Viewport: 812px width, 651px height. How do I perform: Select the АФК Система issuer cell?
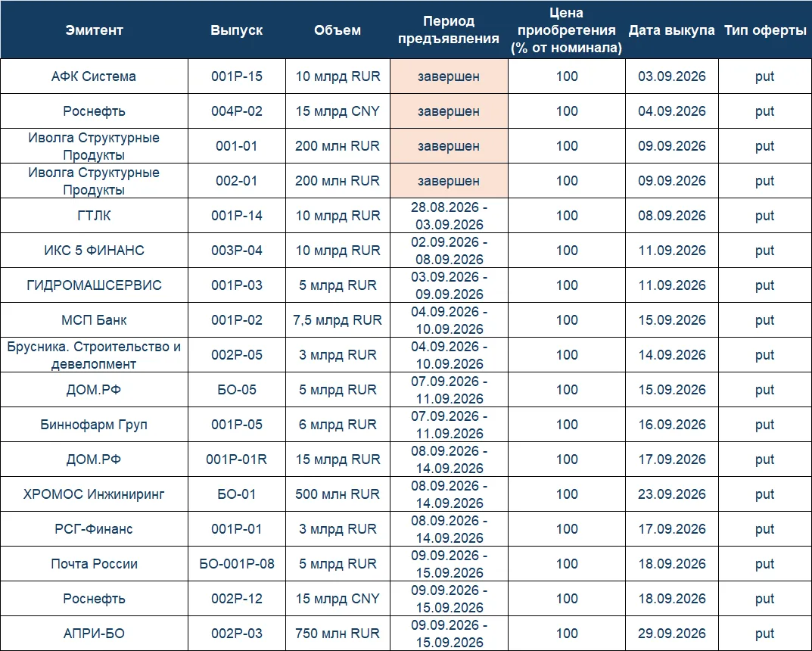click(94, 76)
